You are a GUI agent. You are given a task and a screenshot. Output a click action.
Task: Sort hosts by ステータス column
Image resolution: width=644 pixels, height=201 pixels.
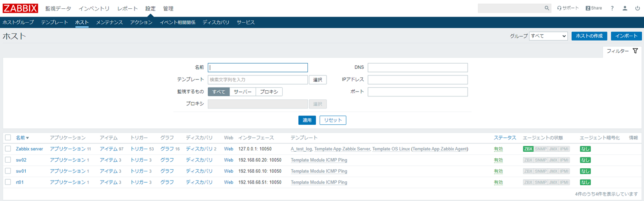coord(505,138)
